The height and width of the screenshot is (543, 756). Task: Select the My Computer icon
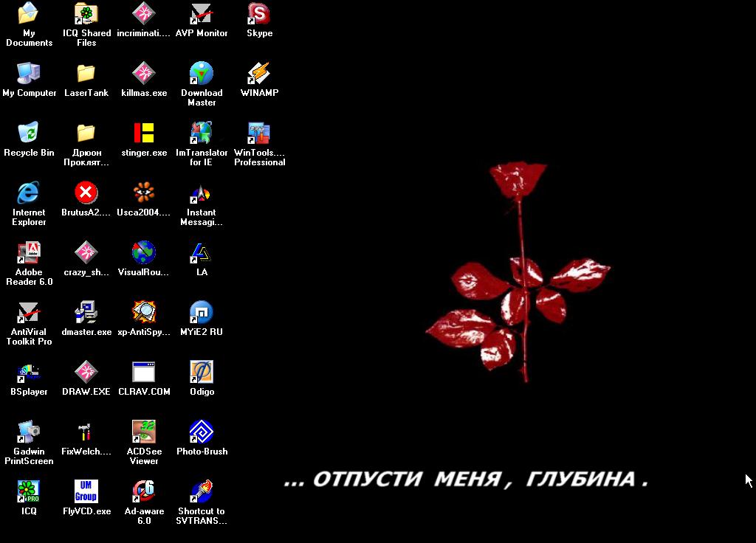(29, 73)
